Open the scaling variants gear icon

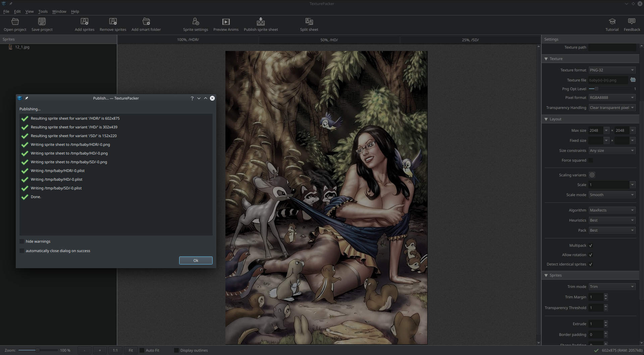click(592, 175)
